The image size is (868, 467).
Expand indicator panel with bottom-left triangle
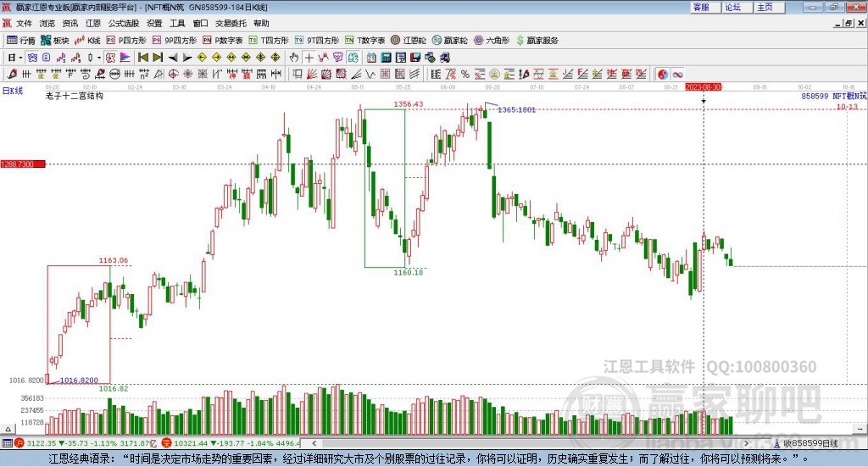coord(8,429)
